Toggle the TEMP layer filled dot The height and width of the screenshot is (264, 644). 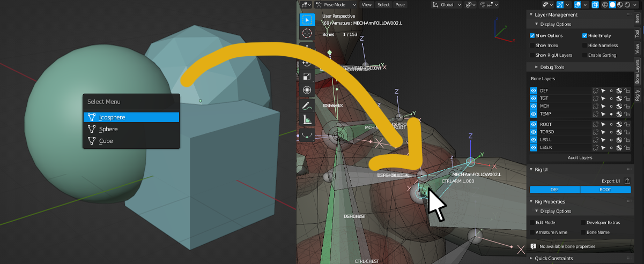tap(611, 114)
